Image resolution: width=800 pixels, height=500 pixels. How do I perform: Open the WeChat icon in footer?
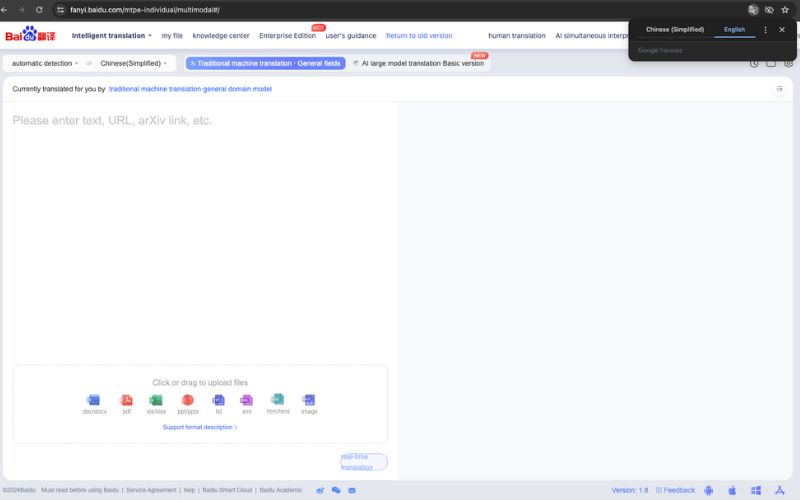coord(336,490)
